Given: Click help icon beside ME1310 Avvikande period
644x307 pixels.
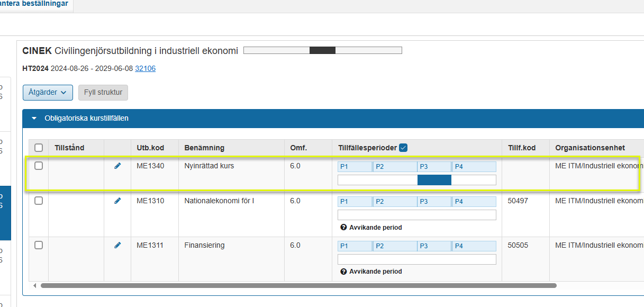Looking at the screenshot, I should (343, 228).
